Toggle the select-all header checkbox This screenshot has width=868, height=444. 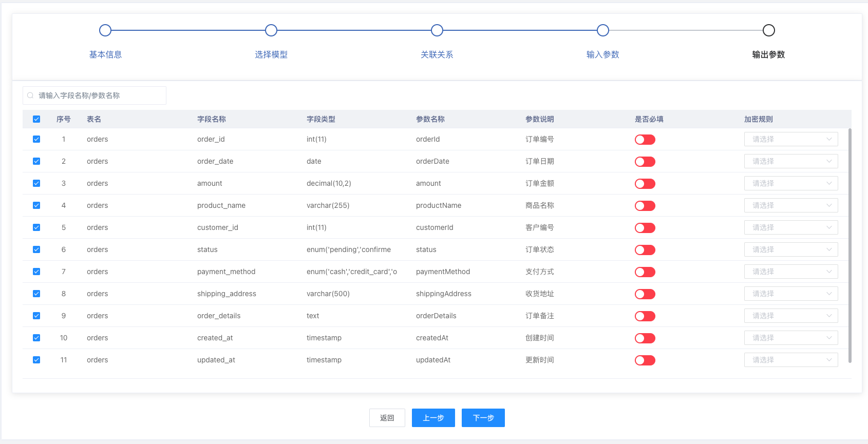36,119
